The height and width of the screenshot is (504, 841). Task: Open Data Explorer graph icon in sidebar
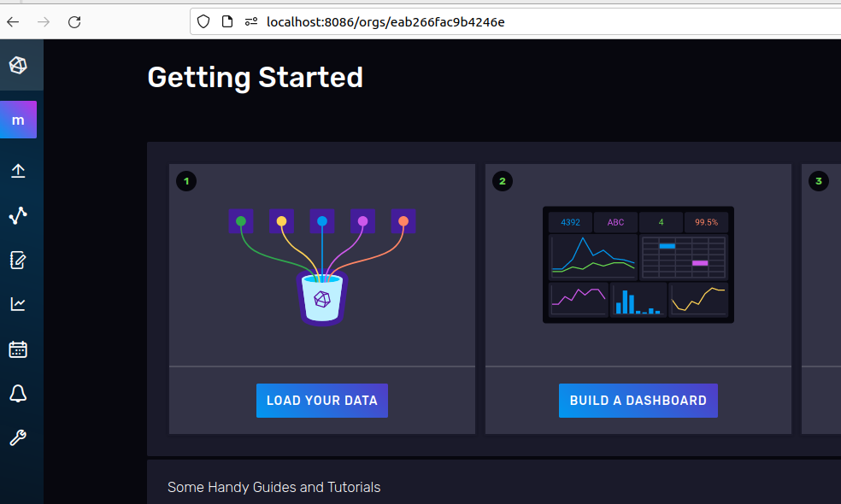pos(18,215)
